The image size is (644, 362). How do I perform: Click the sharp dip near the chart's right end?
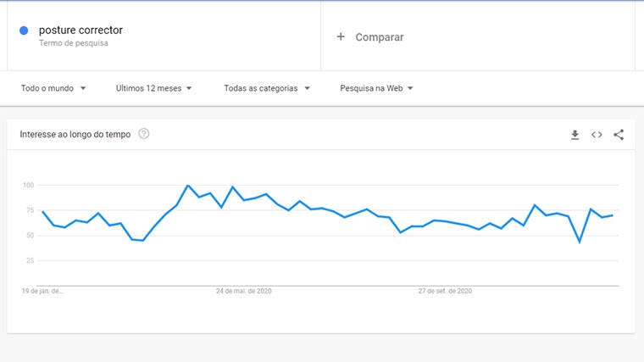(580, 242)
